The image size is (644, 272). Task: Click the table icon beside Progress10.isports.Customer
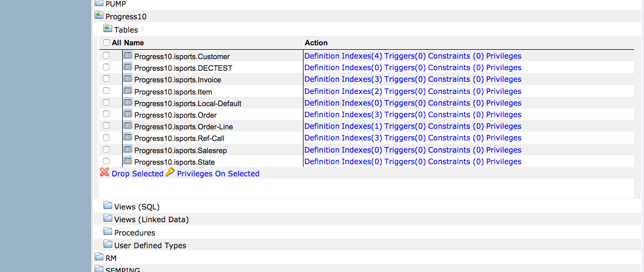(x=128, y=55)
